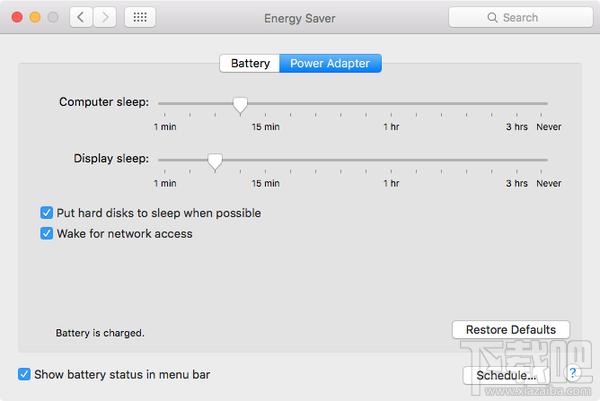Click "3 hrs" label under Display sleep

517,183
